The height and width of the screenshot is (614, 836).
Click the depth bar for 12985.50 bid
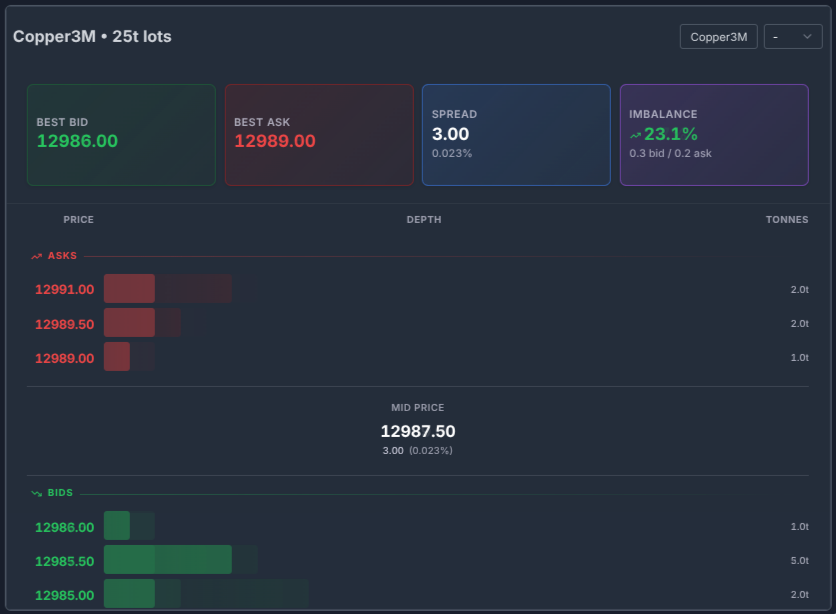pyautogui.click(x=168, y=560)
